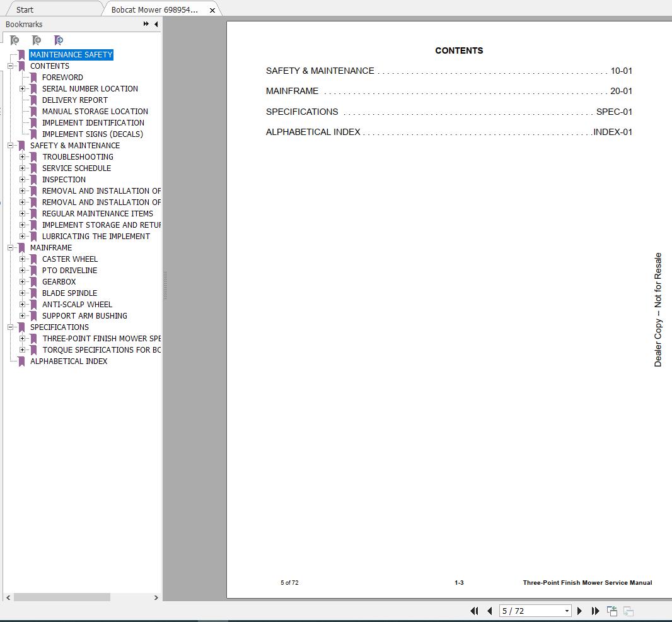Screen dimensions: 672x622
Task: Open the IMPLEMENT SIGNS (DECALS) bookmark
Action: coord(93,134)
